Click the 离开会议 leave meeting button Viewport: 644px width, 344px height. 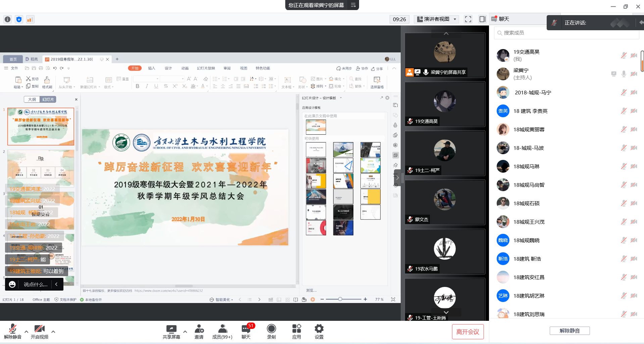[467, 332]
